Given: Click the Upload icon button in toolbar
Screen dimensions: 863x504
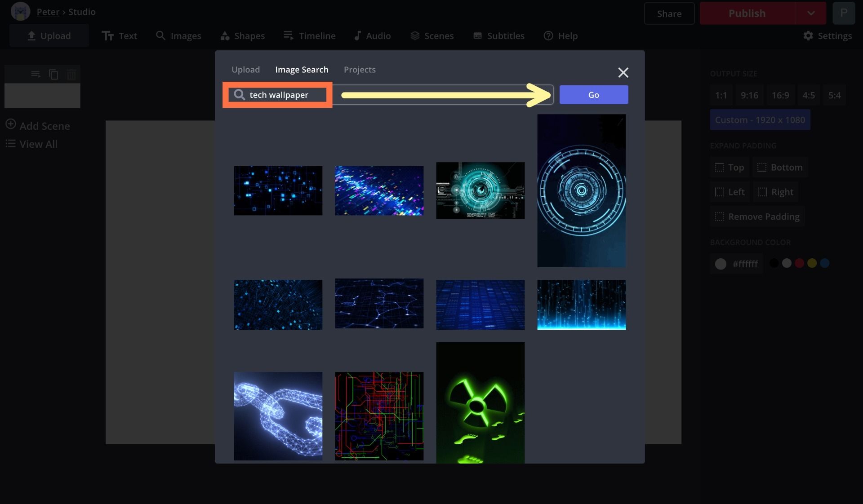Looking at the screenshot, I should [x=49, y=36].
